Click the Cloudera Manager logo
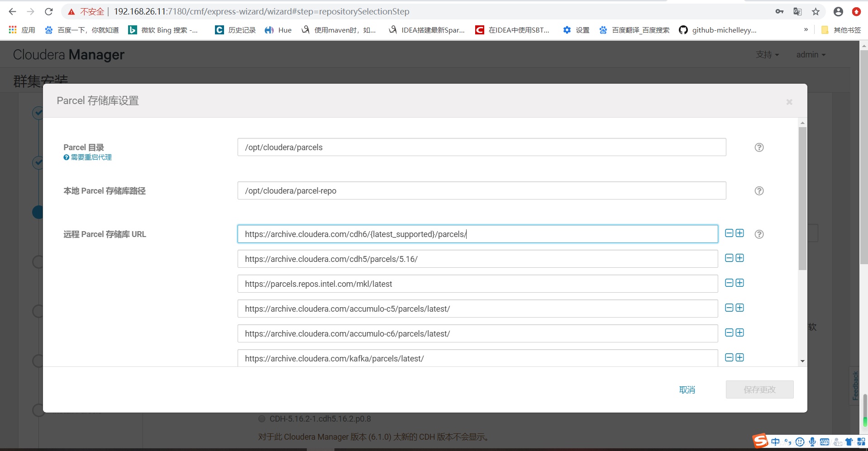This screenshot has width=868, height=451. point(69,55)
